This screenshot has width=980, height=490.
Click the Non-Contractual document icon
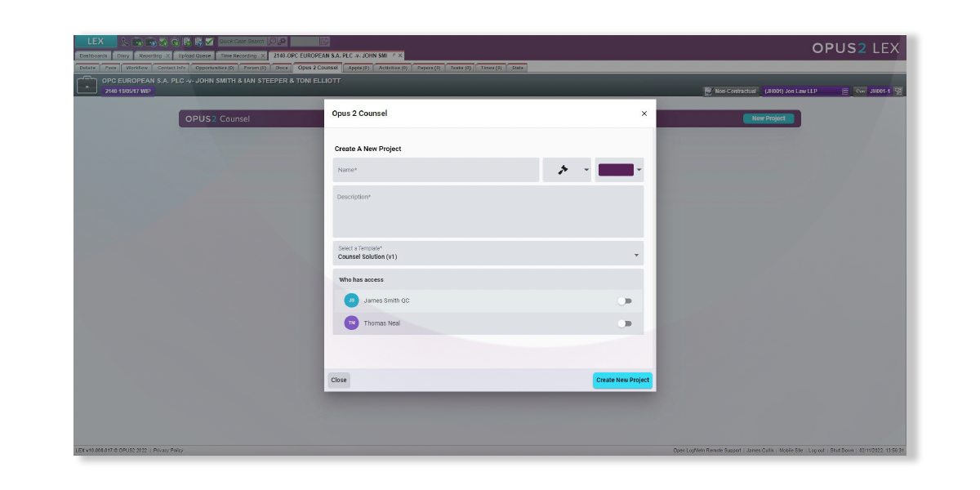tap(709, 91)
